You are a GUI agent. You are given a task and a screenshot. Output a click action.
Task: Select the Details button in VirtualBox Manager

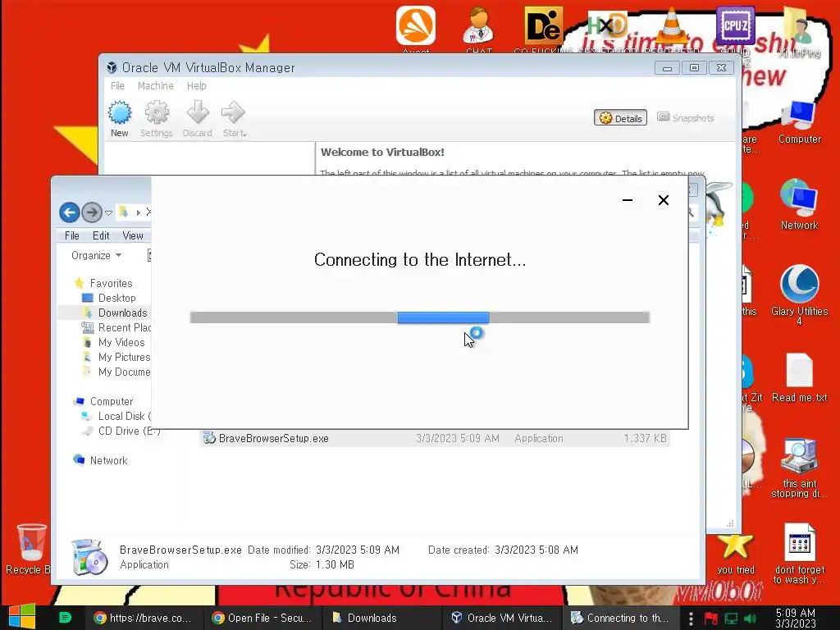[x=620, y=118]
